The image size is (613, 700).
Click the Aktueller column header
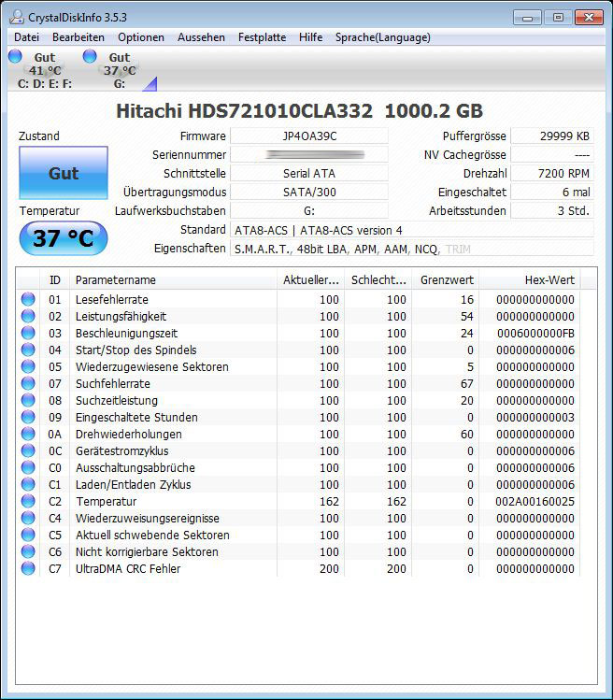pos(311,280)
